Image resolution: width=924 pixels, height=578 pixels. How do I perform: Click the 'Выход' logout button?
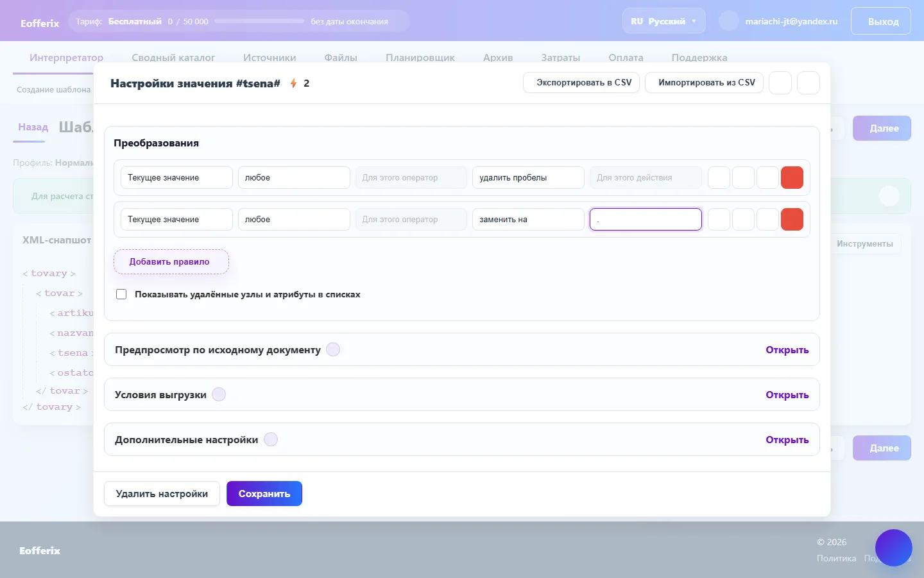point(881,21)
